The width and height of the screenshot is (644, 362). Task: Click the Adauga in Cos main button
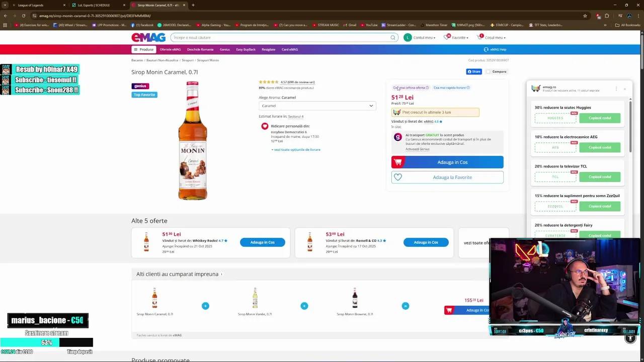pos(447,162)
